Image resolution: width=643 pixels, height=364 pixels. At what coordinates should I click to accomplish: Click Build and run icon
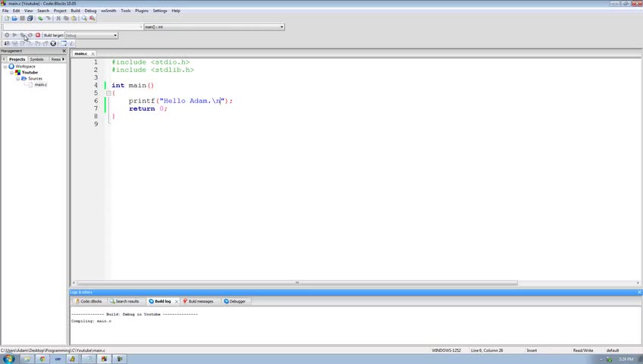pyautogui.click(x=23, y=35)
